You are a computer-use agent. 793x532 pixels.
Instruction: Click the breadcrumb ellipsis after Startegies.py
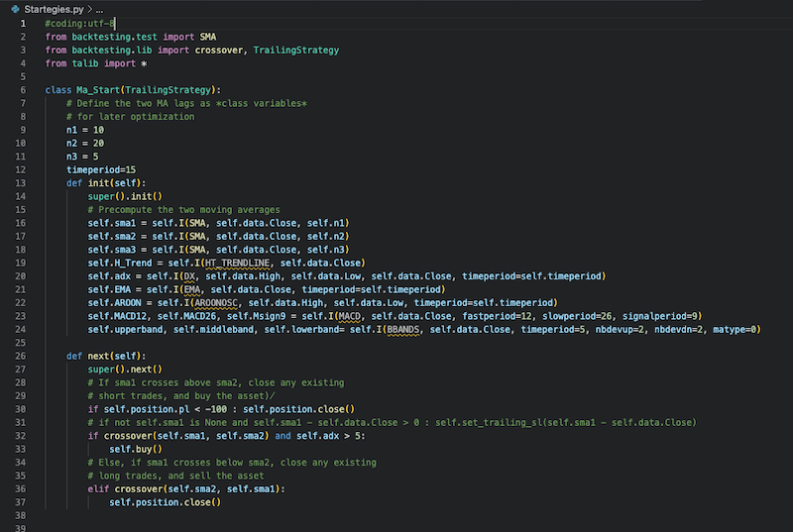pyautogui.click(x=99, y=9)
